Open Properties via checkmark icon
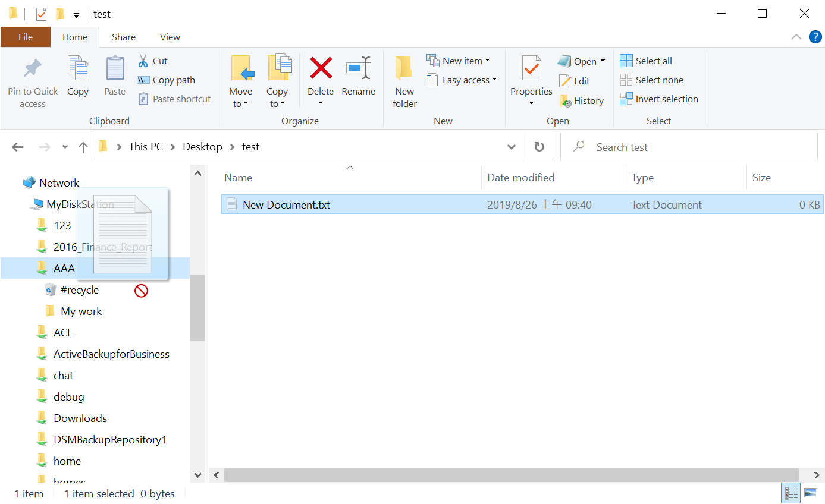 pos(531,68)
